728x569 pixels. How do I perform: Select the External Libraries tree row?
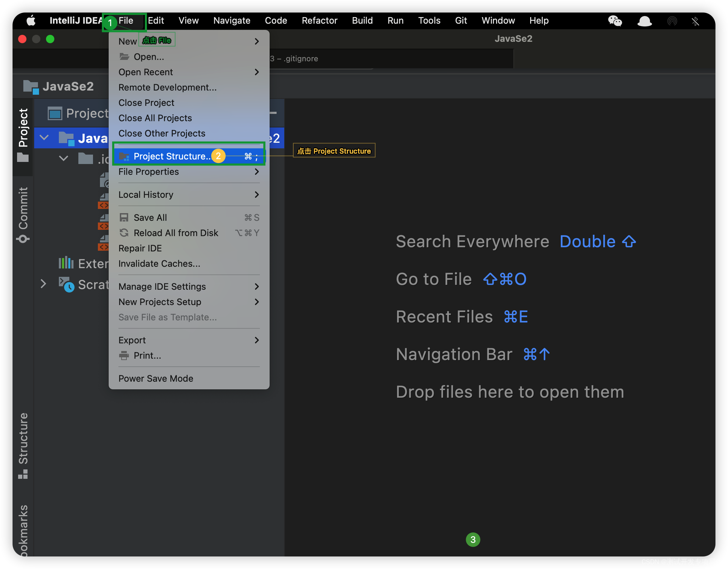point(84,264)
